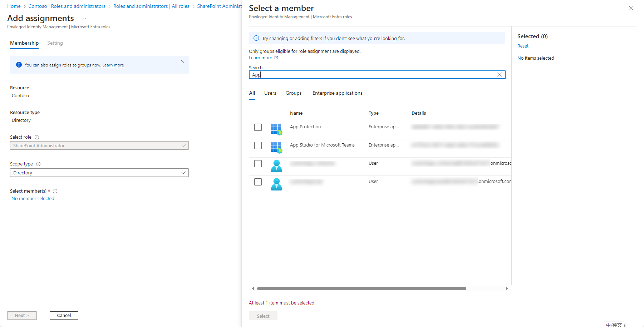Expand the Scope type Directory dropdown
The width and height of the screenshot is (644, 327).
[x=99, y=173]
